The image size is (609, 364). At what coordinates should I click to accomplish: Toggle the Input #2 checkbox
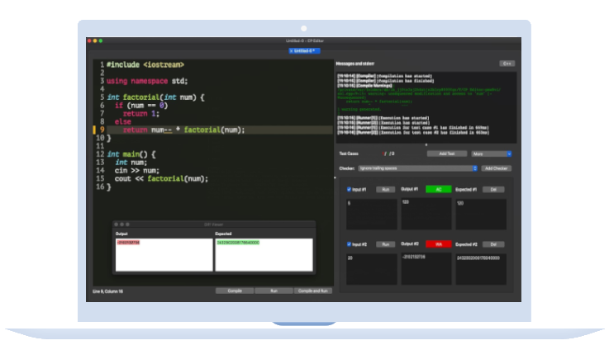pos(349,244)
